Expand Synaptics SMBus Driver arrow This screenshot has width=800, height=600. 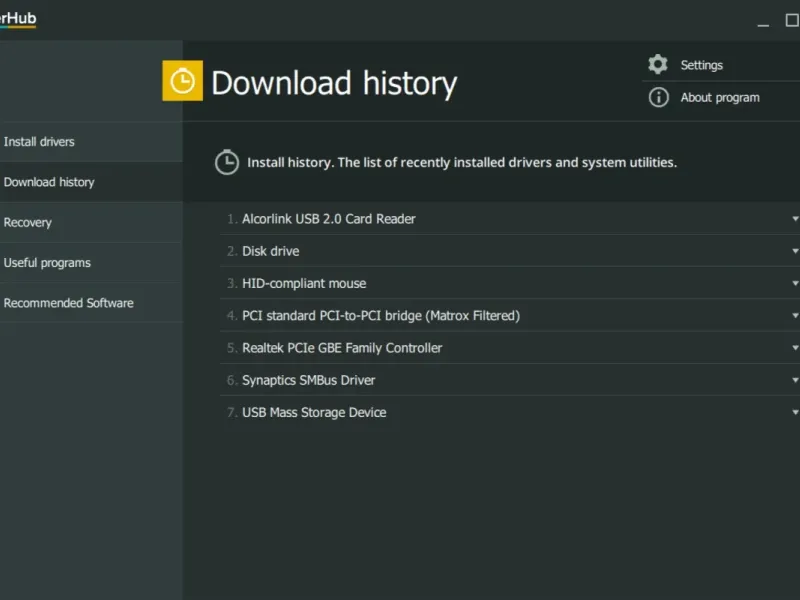click(795, 380)
